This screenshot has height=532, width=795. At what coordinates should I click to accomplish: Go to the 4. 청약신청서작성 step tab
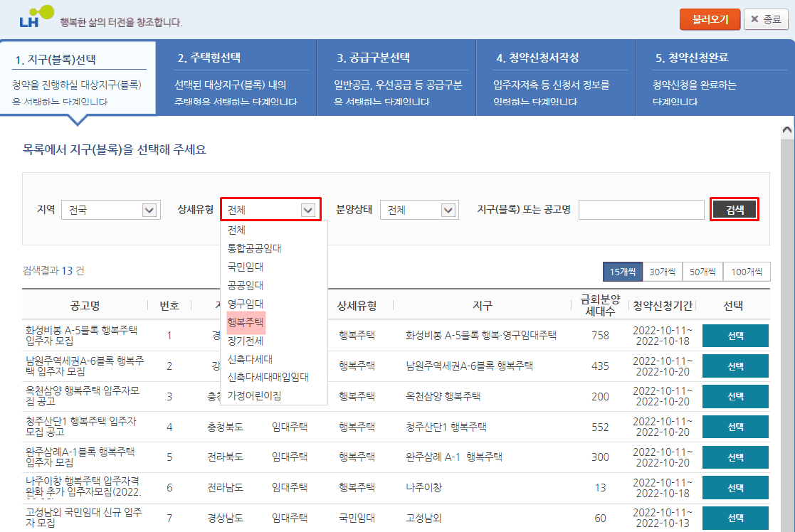pyautogui.click(x=555, y=77)
